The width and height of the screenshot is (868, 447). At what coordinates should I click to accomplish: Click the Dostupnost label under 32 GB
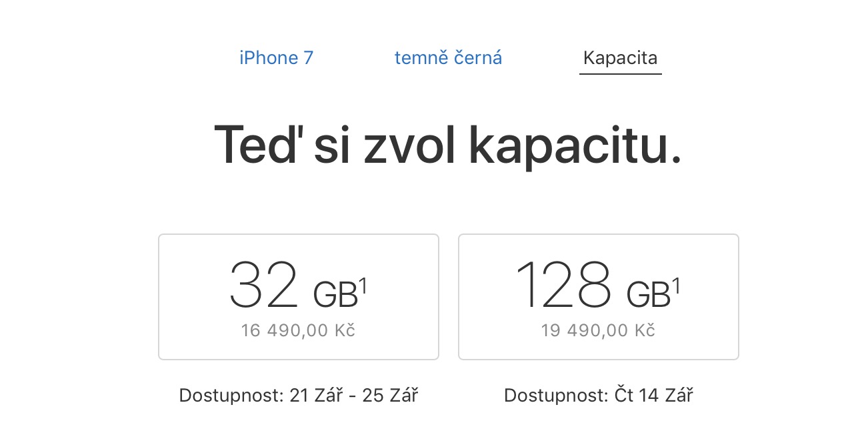[x=231, y=396]
